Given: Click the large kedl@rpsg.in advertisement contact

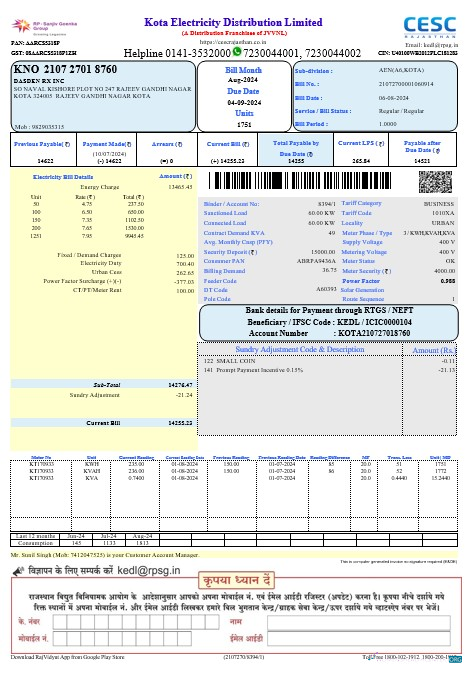Looking at the screenshot, I should pos(148,570).
